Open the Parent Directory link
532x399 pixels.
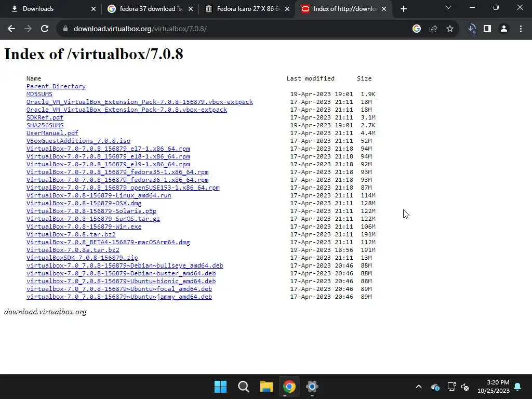click(56, 86)
